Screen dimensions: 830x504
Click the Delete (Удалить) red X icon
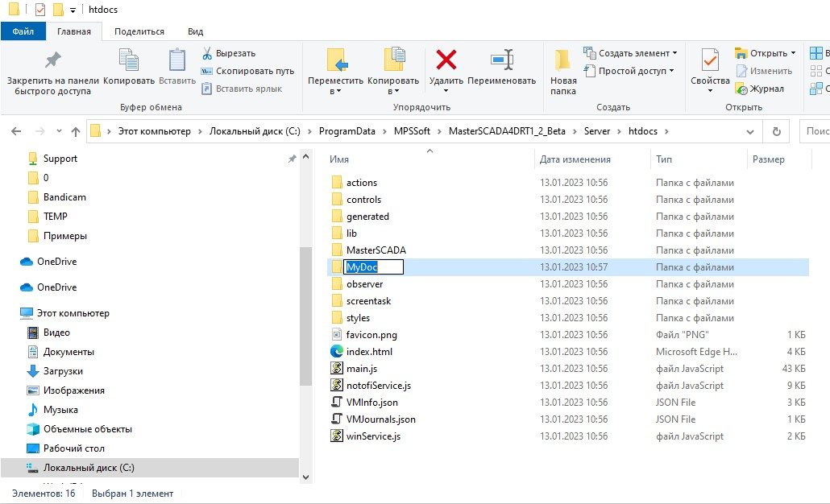click(446, 60)
